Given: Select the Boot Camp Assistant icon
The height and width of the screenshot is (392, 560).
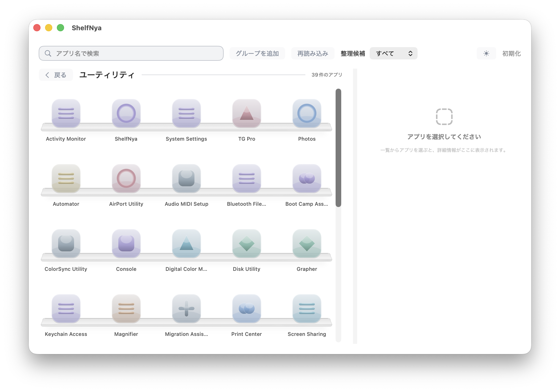Looking at the screenshot, I should [307, 178].
